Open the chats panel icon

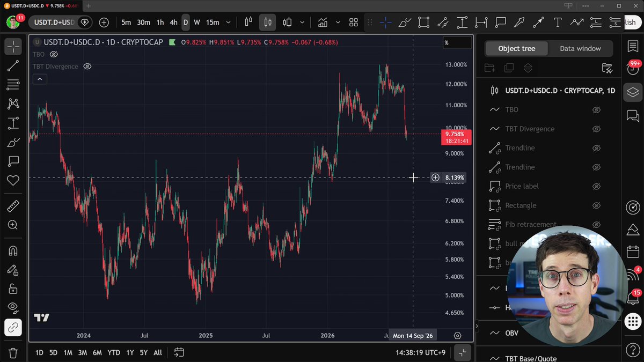[x=633, y=115]
